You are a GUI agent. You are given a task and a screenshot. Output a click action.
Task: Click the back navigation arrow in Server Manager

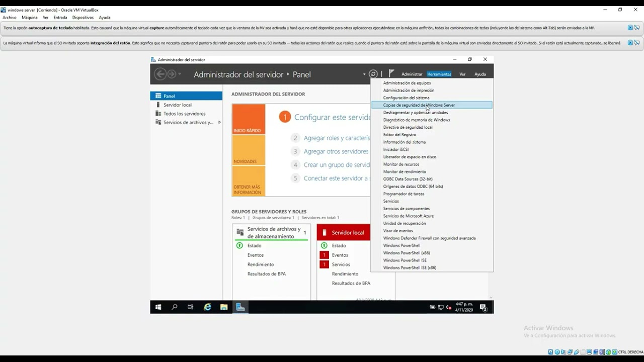coord(160,74)
